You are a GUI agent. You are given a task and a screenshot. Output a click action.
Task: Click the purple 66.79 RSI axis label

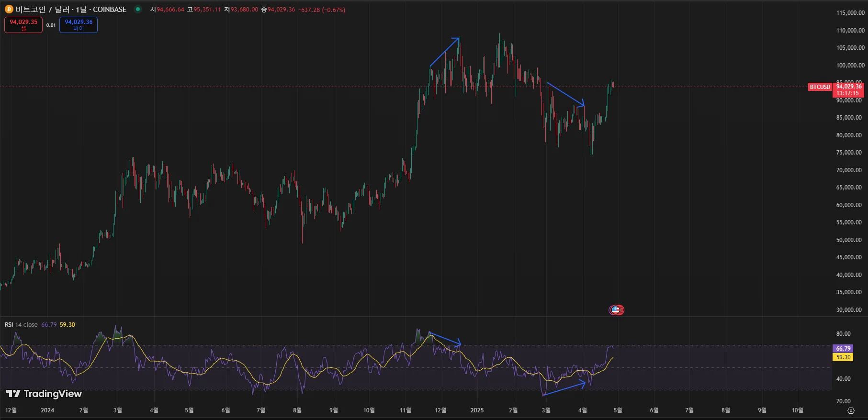tap(843, 349)
